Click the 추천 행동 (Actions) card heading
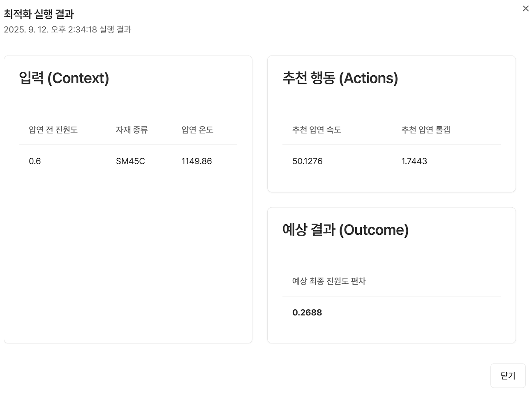 (340, 78)
